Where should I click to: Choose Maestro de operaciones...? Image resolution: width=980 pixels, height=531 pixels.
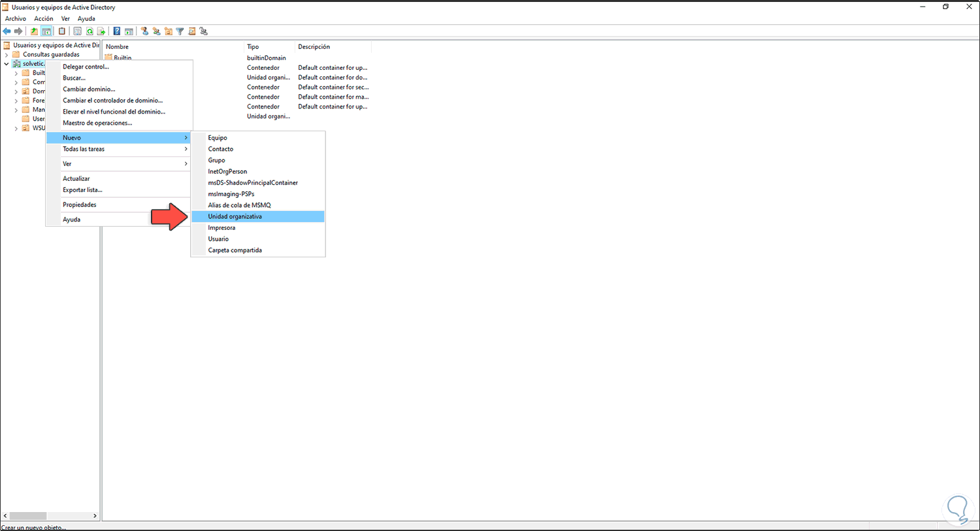(x=118, y=123)
